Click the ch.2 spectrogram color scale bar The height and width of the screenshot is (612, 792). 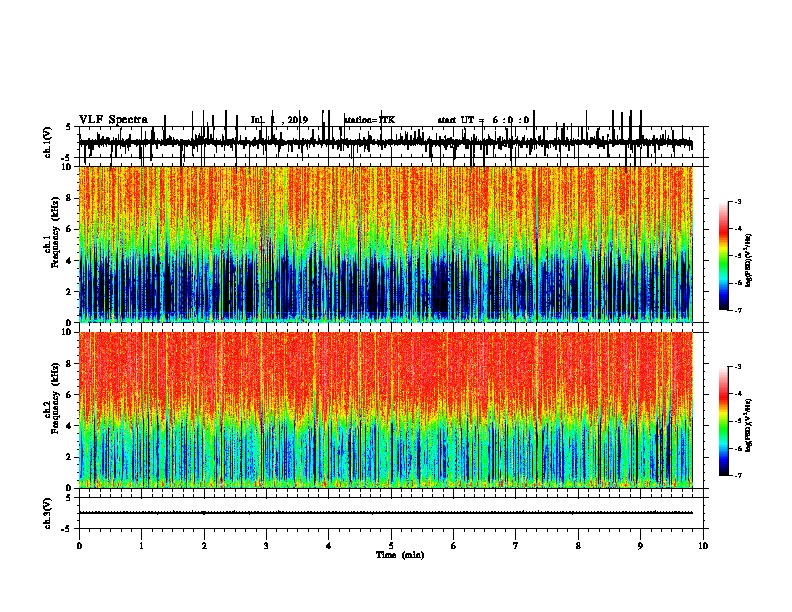pos(724,421)
